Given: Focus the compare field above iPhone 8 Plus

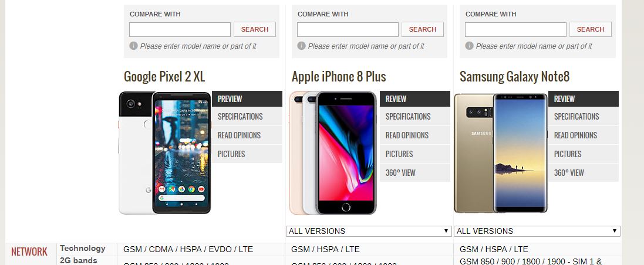Looking at the screenshot, I should coord(348,29).
